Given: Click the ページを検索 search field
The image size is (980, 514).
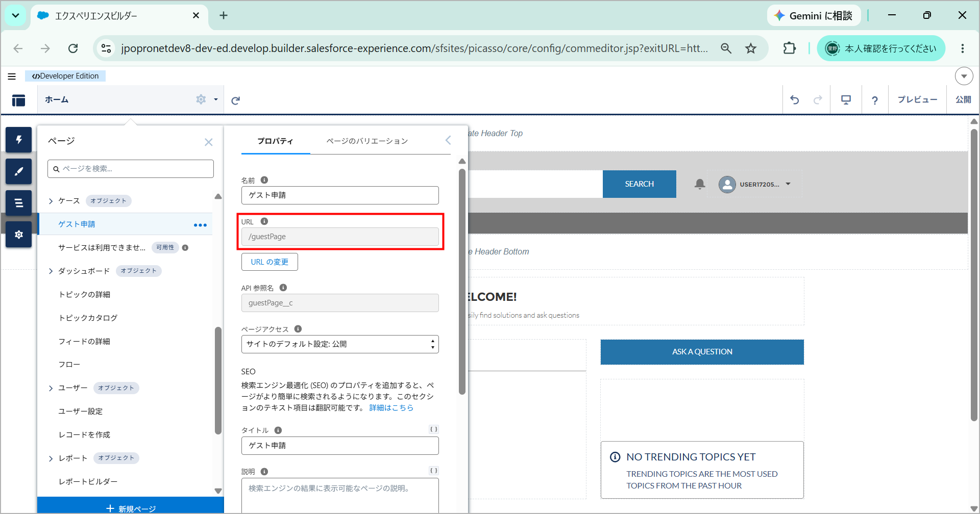Looking at the screenshot, I should 131,169.
